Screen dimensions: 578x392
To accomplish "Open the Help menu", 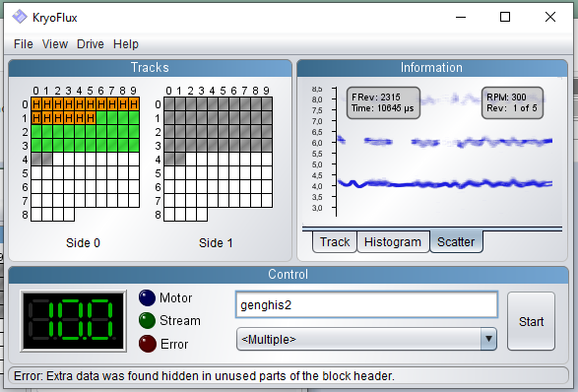I will (x=126, y=44).
